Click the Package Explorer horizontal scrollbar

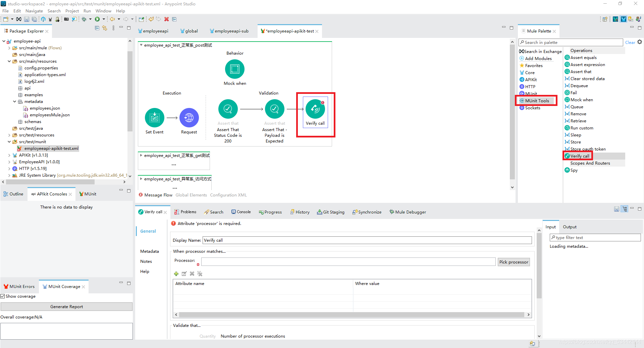[x=50, y=182]
